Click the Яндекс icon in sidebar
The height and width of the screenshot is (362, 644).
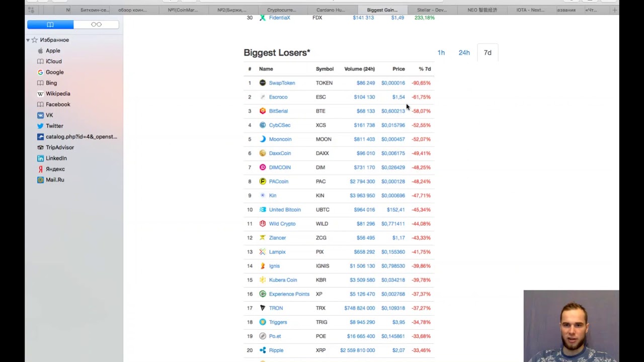pyautogui.click(x=40, y=169)
